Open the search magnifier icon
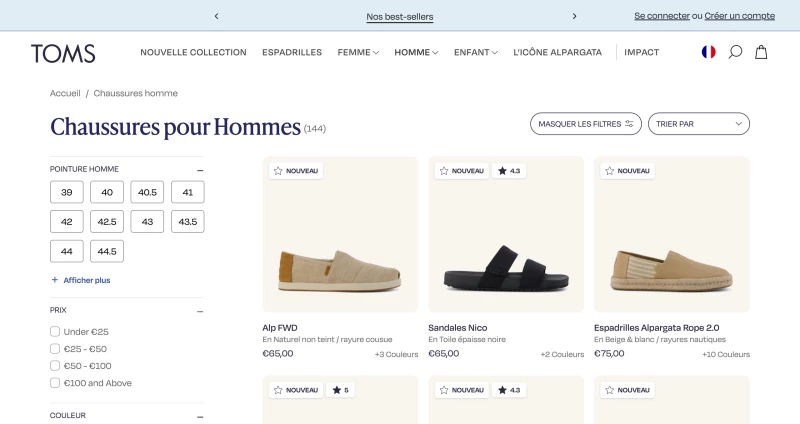 pyautogui.click(x=735, y=52)
